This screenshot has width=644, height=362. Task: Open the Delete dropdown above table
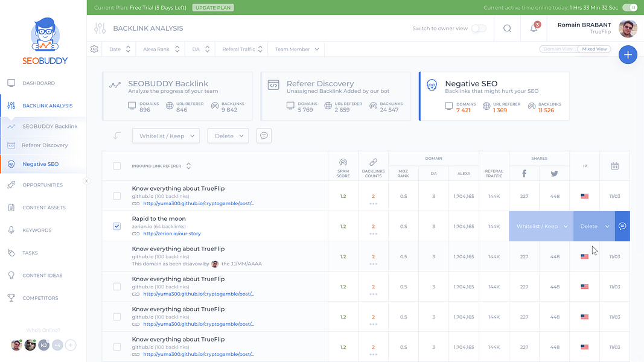[x=228, y=136]
